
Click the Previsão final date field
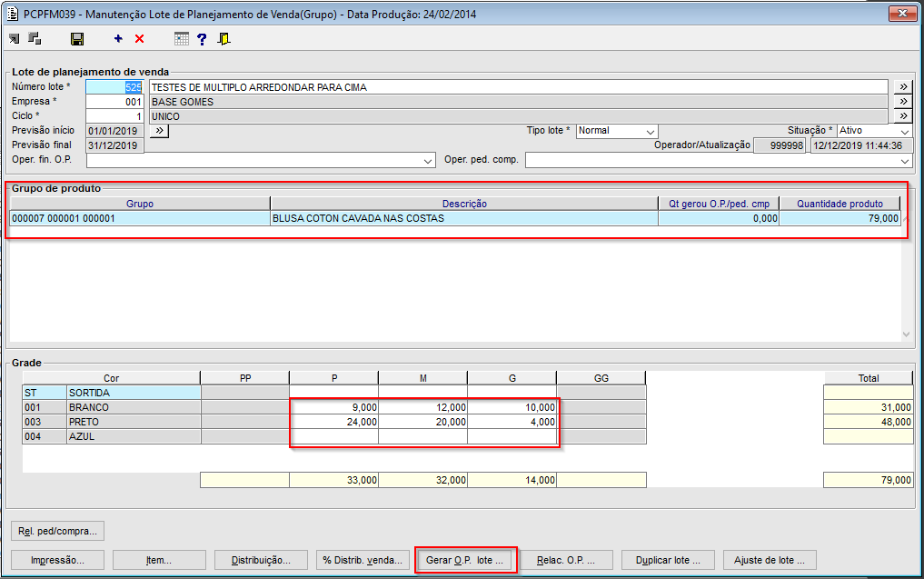pos(114,145)
